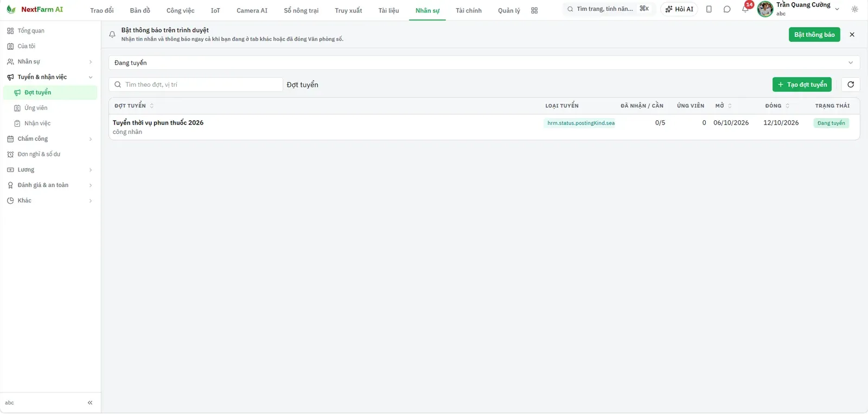
Task: Expand Đánh giá & an toàn section
Action: (50, 185)
